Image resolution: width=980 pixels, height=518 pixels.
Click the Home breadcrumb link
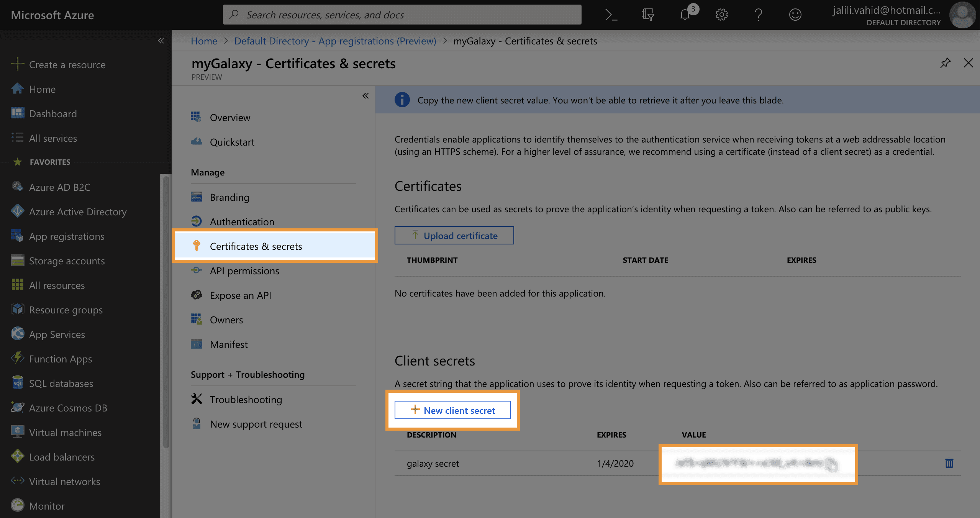(204, 41)
